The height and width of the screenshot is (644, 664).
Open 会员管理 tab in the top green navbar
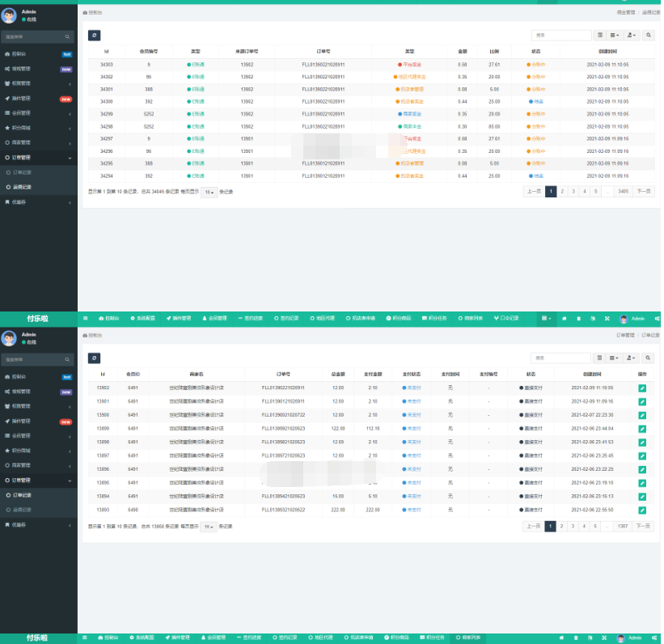point(214,318)
